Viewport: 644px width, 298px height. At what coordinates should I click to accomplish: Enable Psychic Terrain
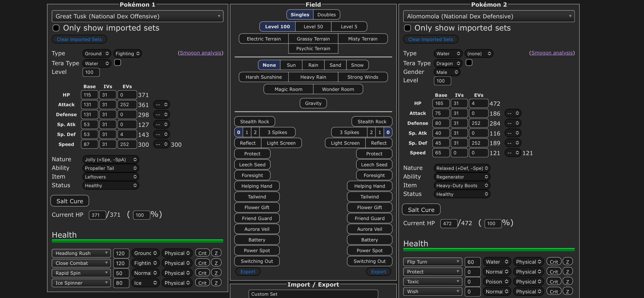(313, 48)
